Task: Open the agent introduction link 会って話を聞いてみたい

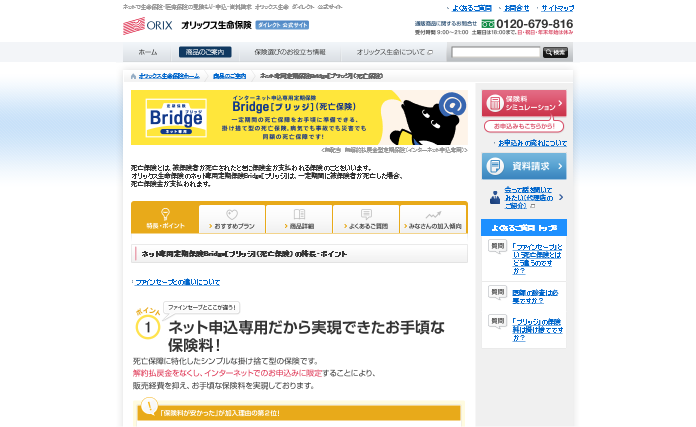Action: [529, 198]
